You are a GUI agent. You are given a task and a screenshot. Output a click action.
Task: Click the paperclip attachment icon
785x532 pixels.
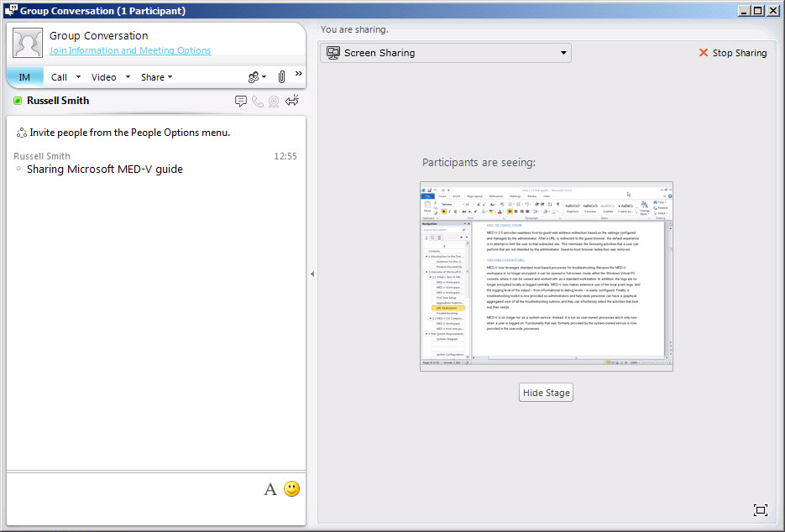(x=281, y=77)
